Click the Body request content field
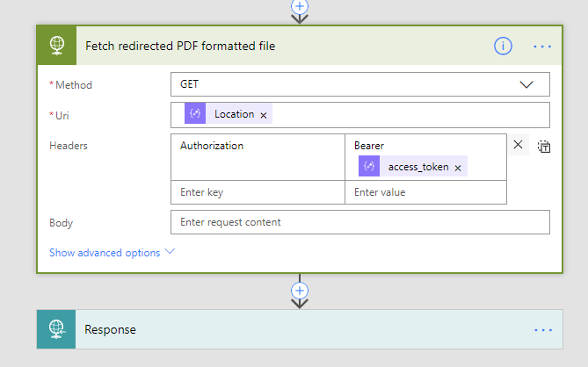 point(359,222)
